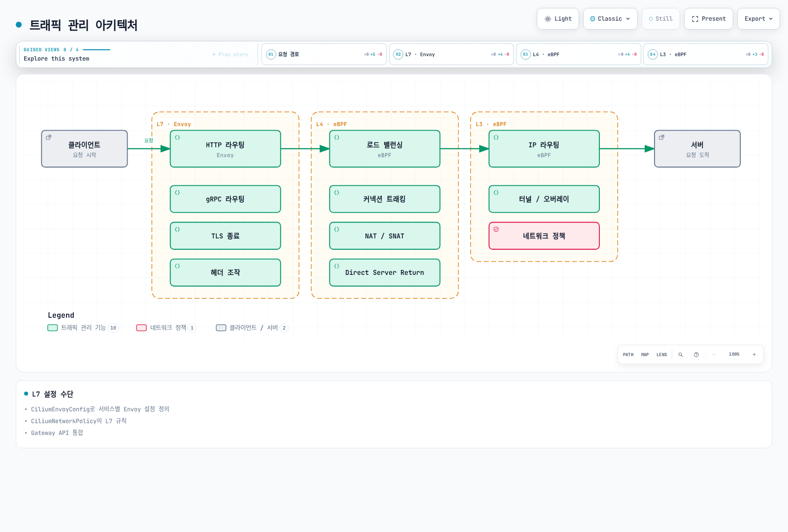Click the external icon on 클라이언트 node
Screen dimensions: 788x532
(x=48, y=137)
